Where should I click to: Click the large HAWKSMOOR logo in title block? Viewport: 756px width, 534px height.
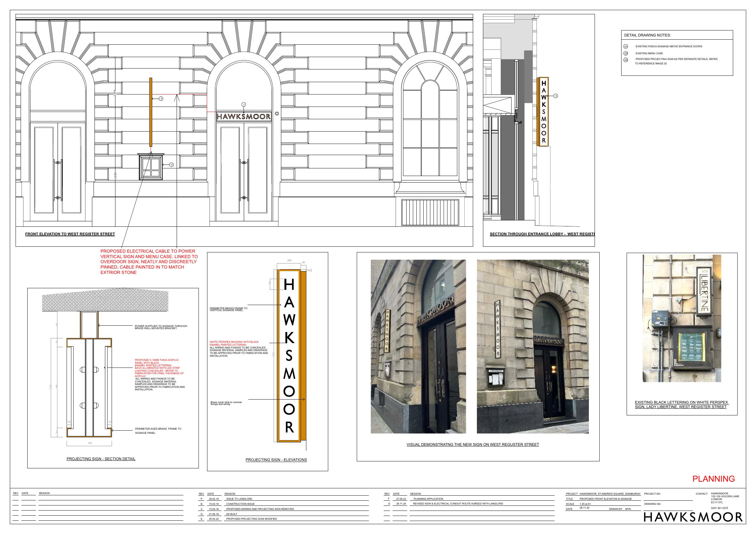tap(693, 518)
